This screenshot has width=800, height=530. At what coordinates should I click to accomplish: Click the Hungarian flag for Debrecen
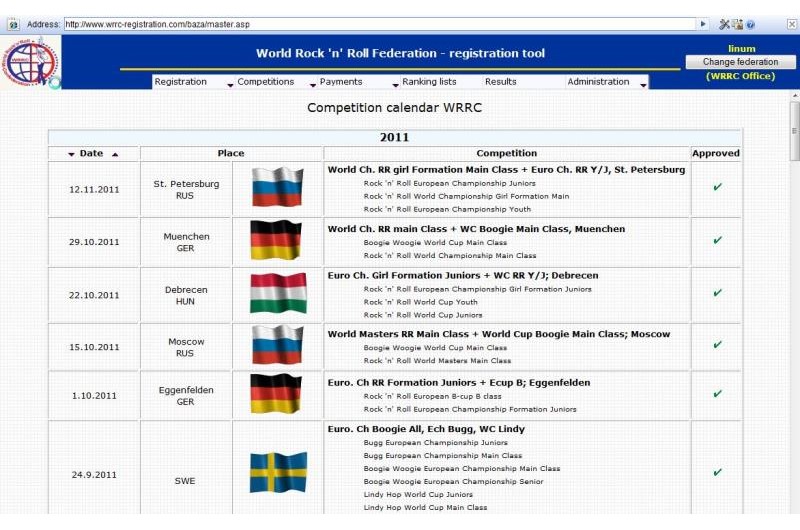[277, 294]
